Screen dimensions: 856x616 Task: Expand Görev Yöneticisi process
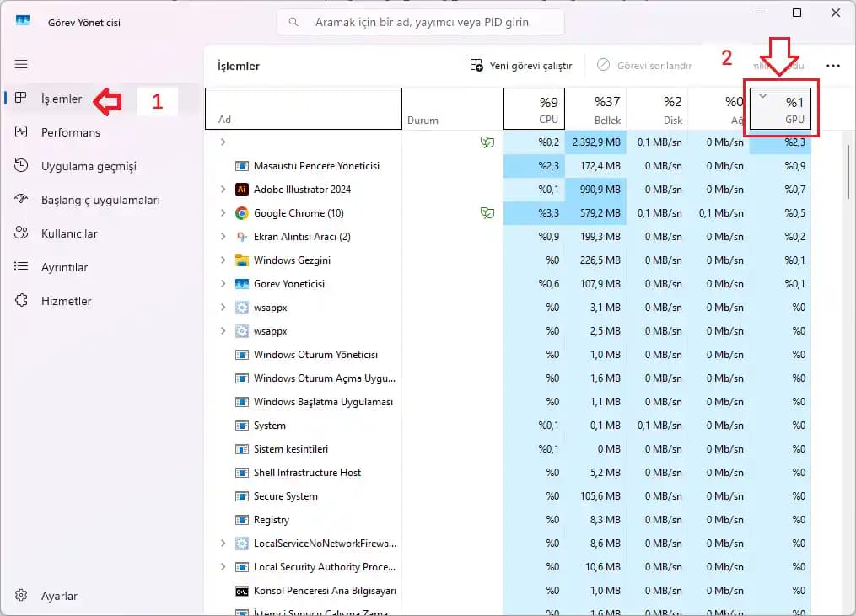point(223,284)
